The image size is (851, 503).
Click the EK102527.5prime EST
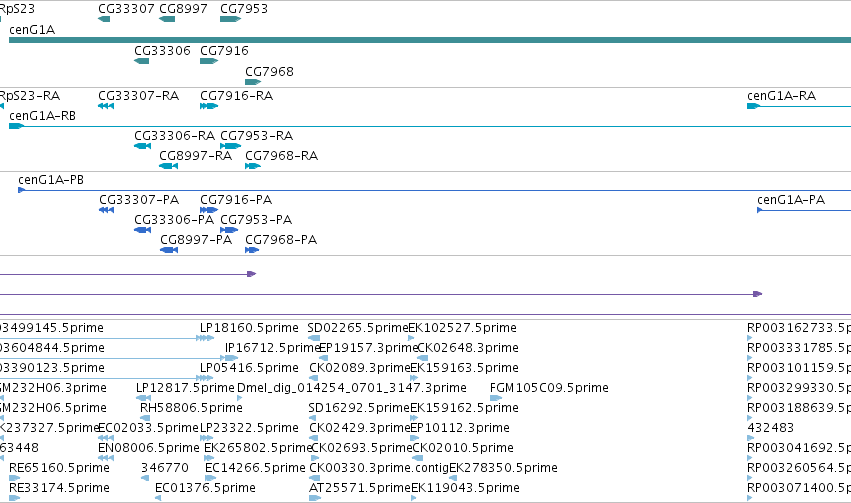(x=462, y=328)
